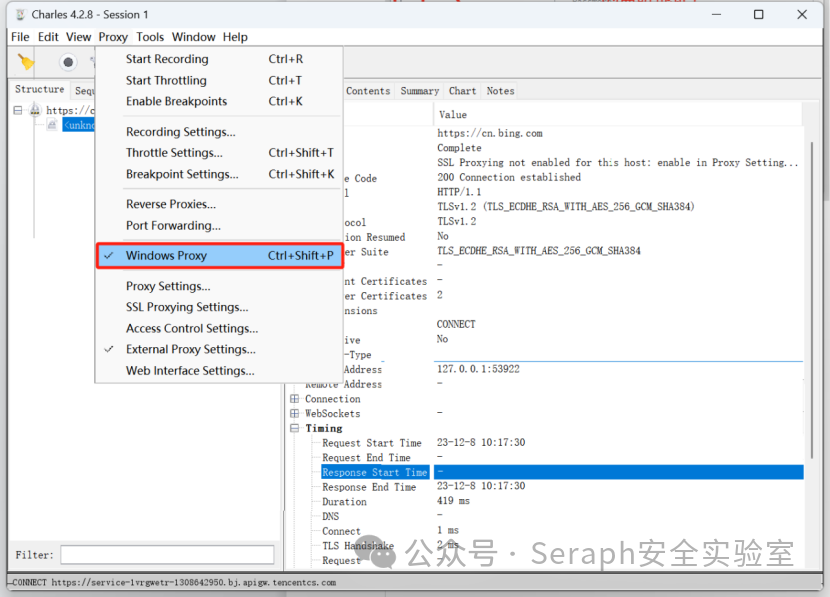Screen dimensions: 830x597
Task: Open Breakpoint Settings from menu
Action: coord(220,174)
